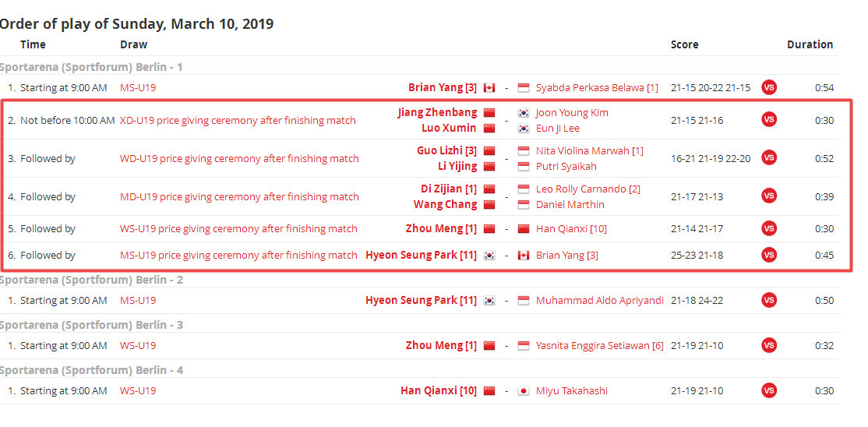868x427 pixels.
Task: Click Muhammad Aldo Apriyandi player link
Action: (x=599, y=300)
